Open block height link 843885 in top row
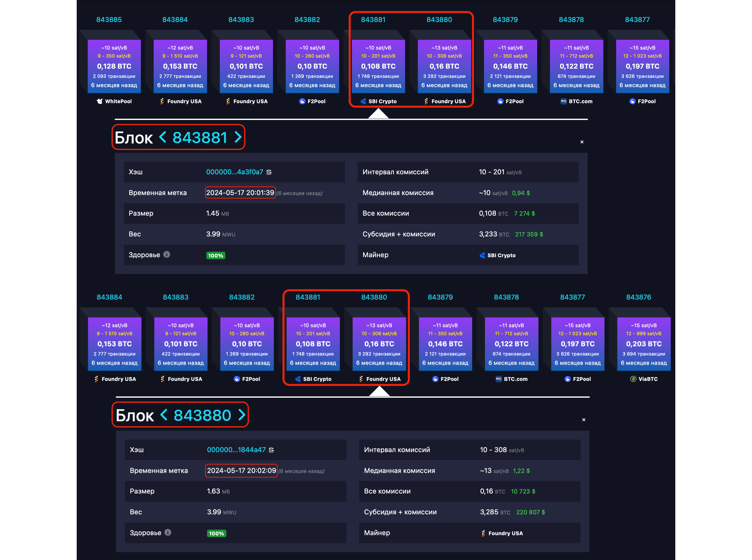Image resolution: width=752 pixels, height=560 pixels. (x=109, y=20)
